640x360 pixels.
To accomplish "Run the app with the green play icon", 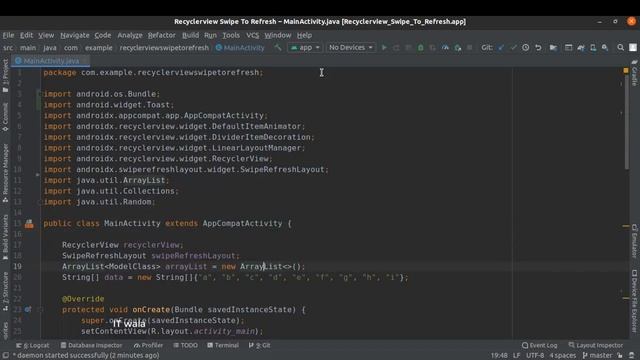I will click(x=384, y=48).
